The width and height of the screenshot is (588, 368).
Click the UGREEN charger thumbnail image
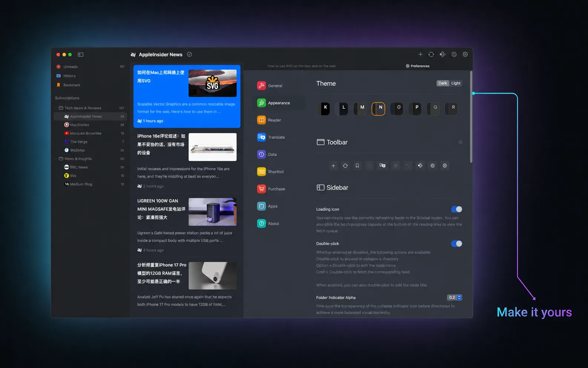(212, 212)
